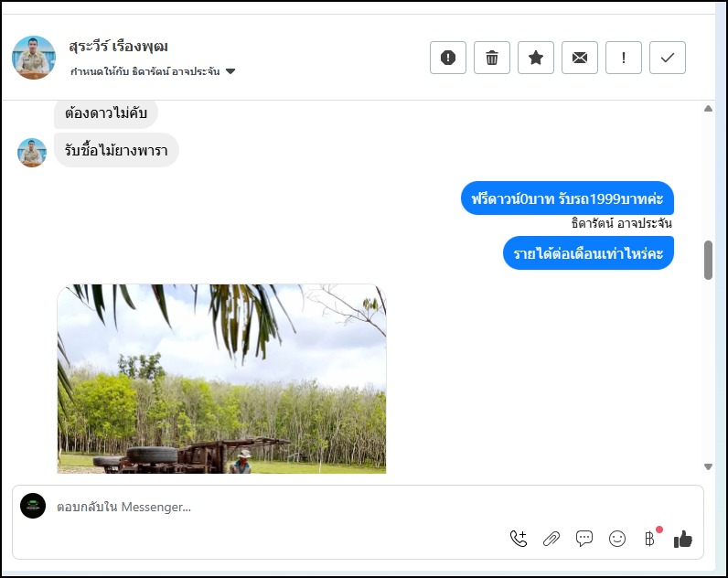The width and height of the screenshot is (728, 578).
Task: Open sender avatar beside รับซื้อไม้ยางพารา message
Action: click(32, 153)
